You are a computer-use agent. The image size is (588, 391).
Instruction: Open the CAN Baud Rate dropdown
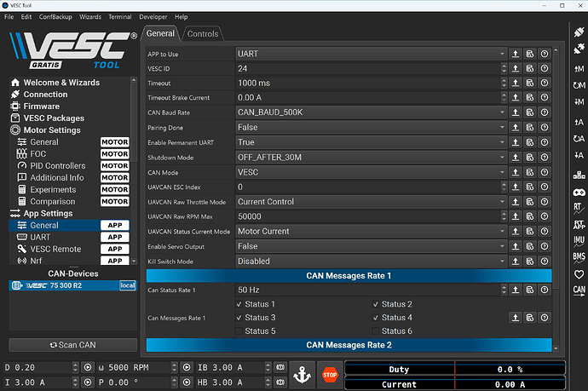pos(371,112)
